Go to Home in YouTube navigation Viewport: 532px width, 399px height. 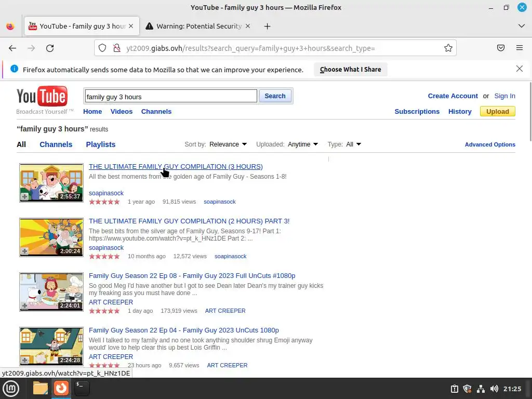(92, 112)
